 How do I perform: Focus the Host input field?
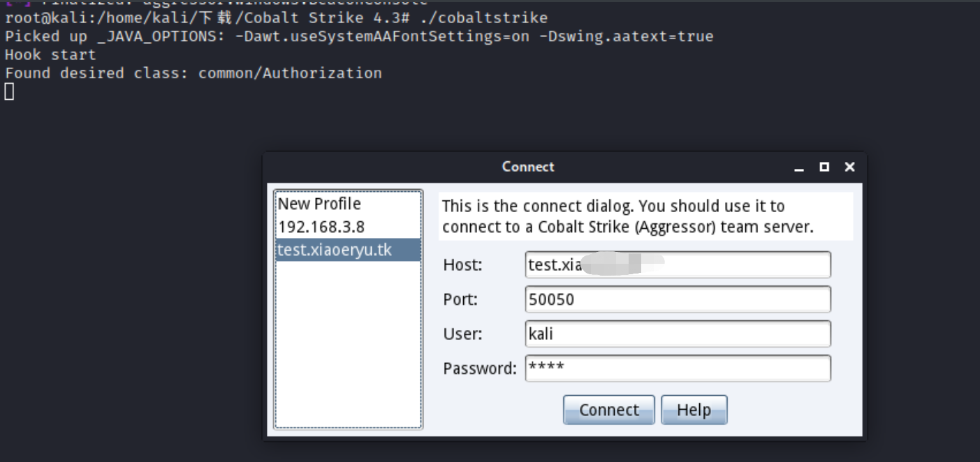678,265
